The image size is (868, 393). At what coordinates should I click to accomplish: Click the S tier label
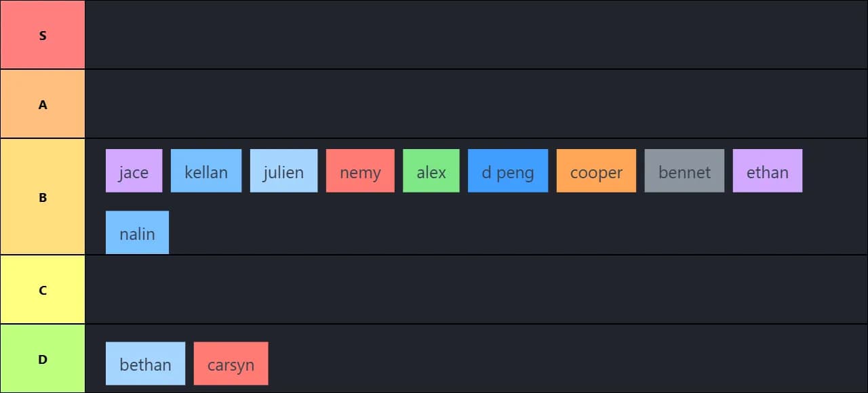(43, 35)
